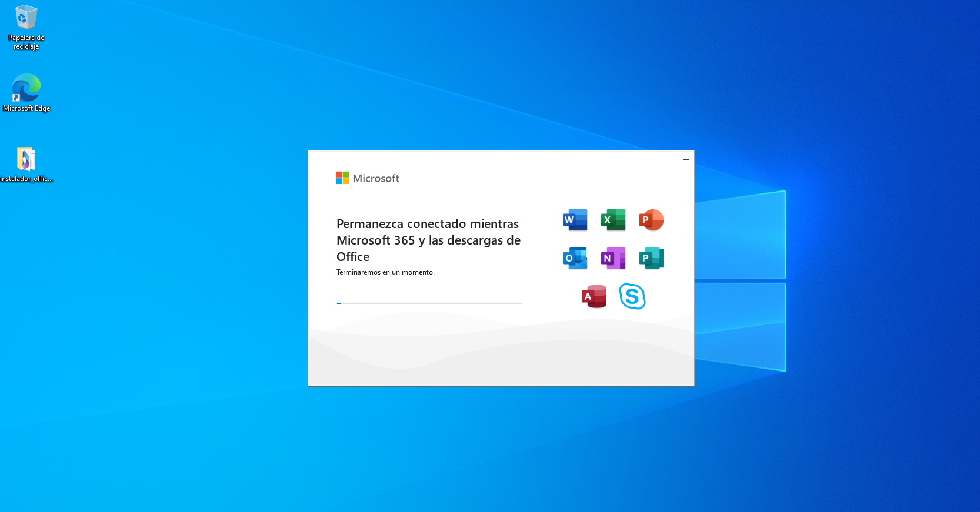
Task: Click the Excel app icon
Action: [613, 220]
